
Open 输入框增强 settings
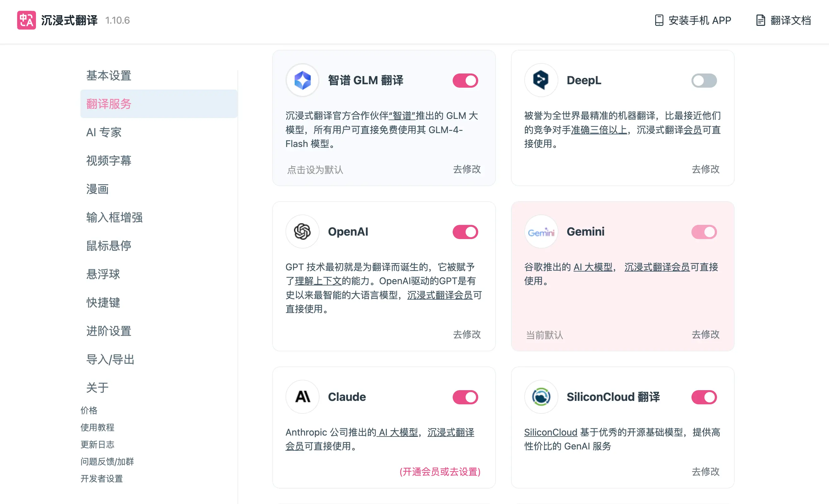tap(159, 217)
